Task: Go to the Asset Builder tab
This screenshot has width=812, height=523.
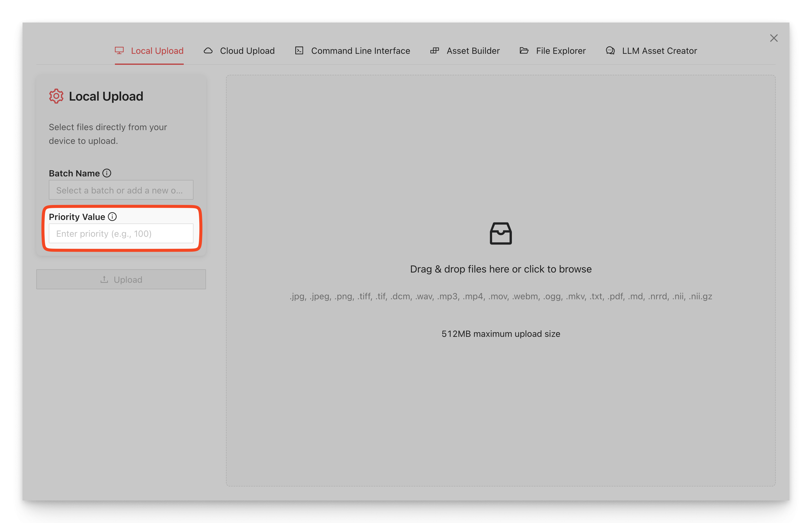Action: pyautogui.click(x=473, y=51)
